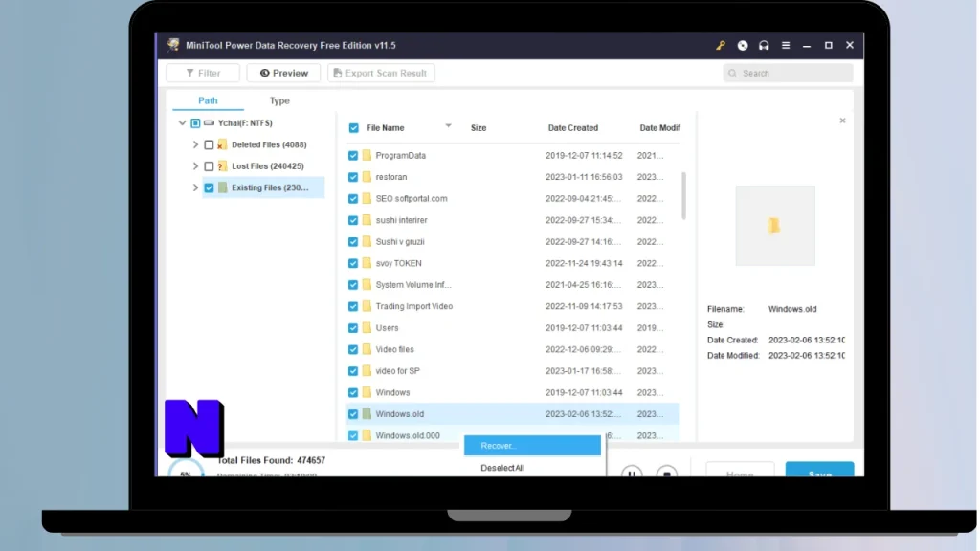Viewport: 980px width, 551px height.
Task: Toggle the select-all File Name checkbox
Action: click(354, 128)
